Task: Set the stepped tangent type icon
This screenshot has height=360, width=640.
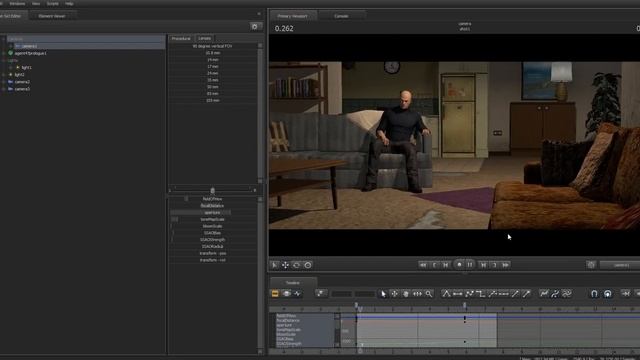Action: (x=480, y=293)
